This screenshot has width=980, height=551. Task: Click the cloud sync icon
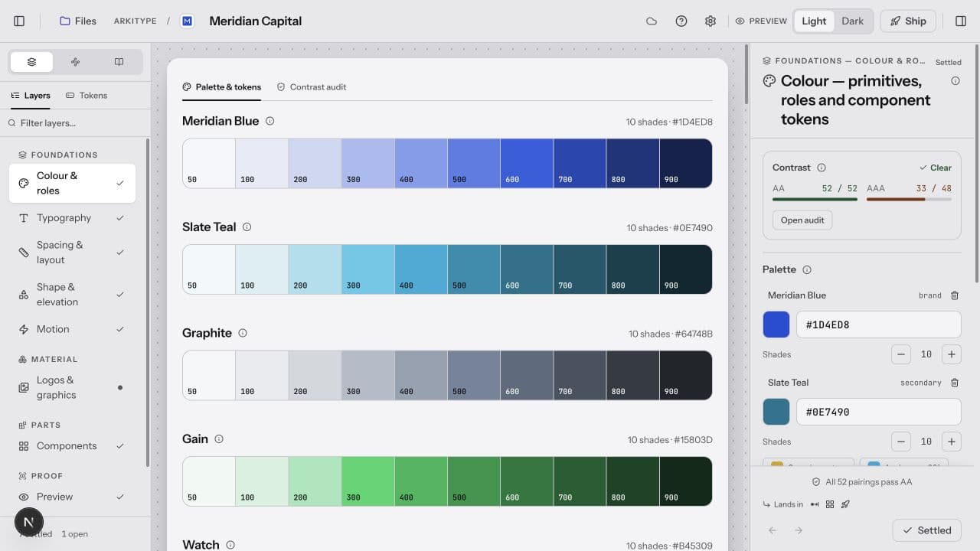[652, 21]
